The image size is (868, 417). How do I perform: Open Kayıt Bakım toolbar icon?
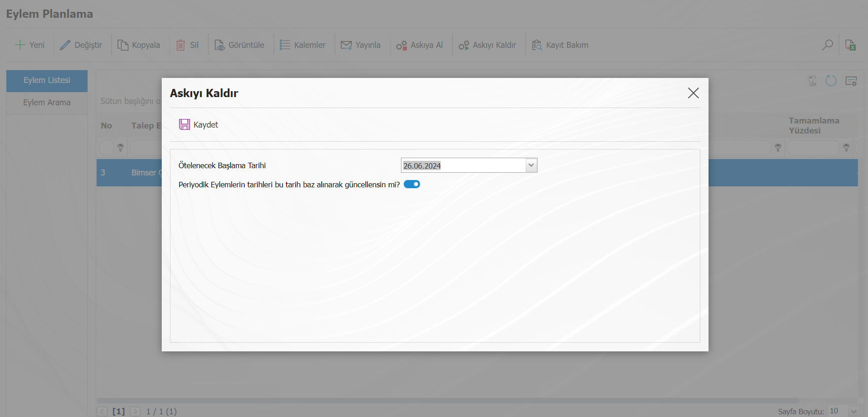coord(537,45)
